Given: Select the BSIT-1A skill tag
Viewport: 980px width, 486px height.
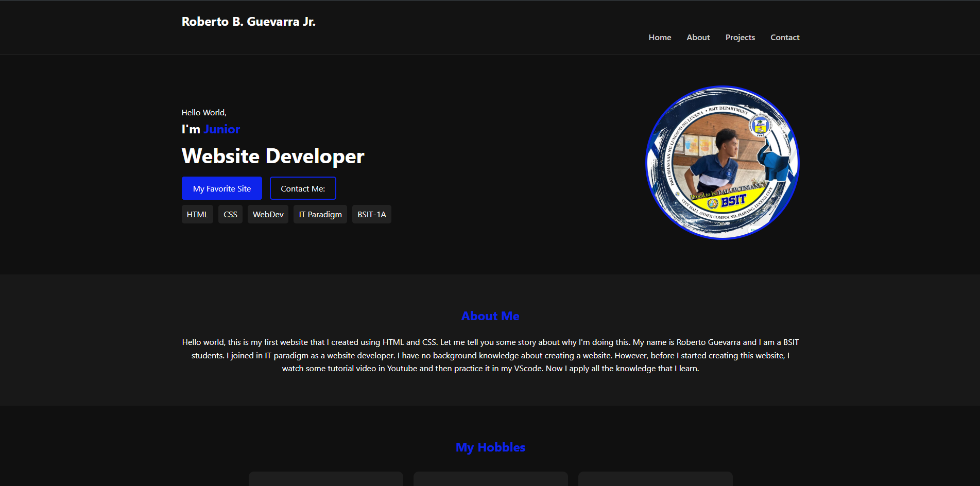Looking at the screenshot, I should click(371, 214).
